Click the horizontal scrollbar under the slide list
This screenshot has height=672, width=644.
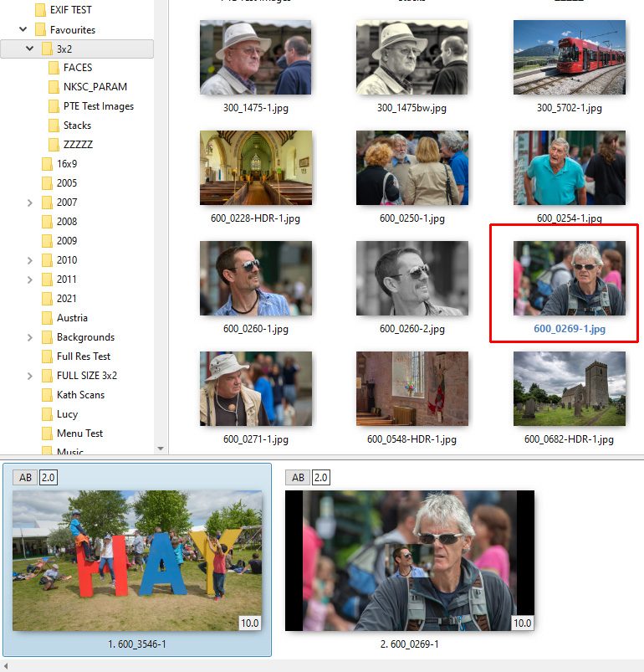pyautogui.click(x=322, y=666)
